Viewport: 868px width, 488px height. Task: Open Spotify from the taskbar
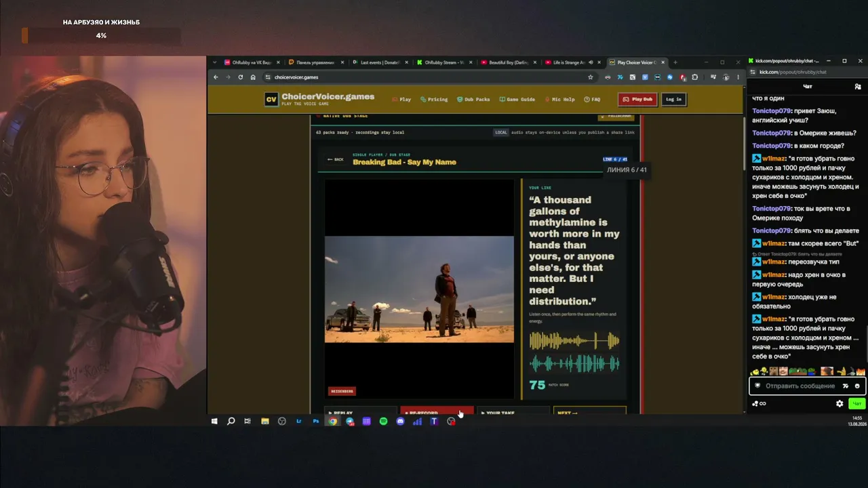tap(383, 422)
